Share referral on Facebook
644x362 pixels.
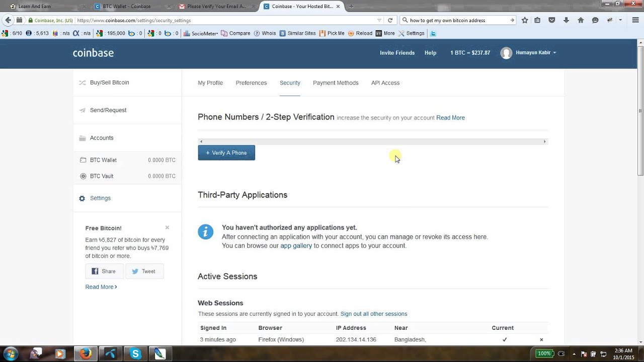pos(104,271)
